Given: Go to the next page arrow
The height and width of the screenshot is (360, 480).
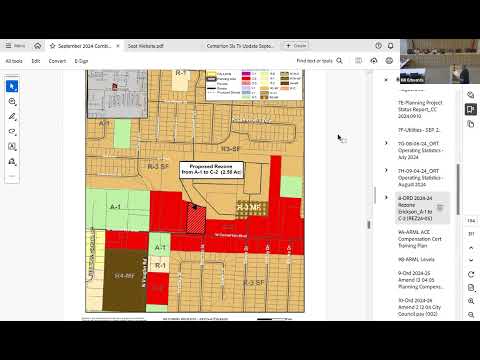Looking at the screenshot, I should tap(471, 260).
